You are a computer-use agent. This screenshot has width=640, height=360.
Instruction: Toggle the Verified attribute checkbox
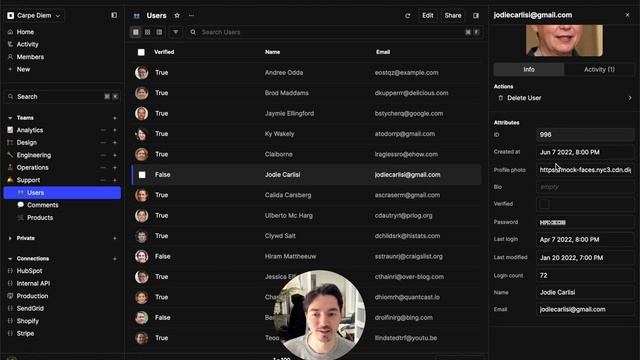[544, 204]
